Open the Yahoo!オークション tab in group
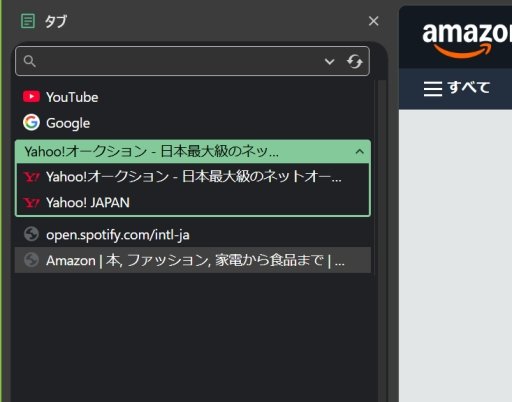 point(193,176)
